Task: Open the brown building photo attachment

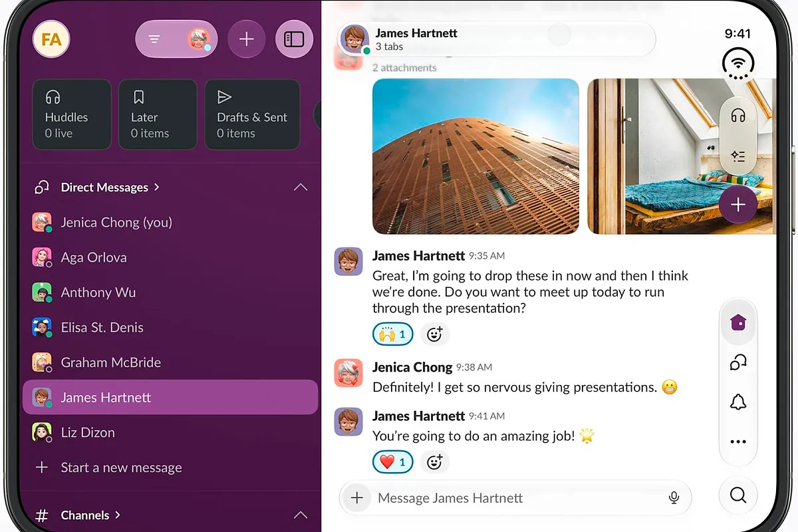Action: point(475,156)
